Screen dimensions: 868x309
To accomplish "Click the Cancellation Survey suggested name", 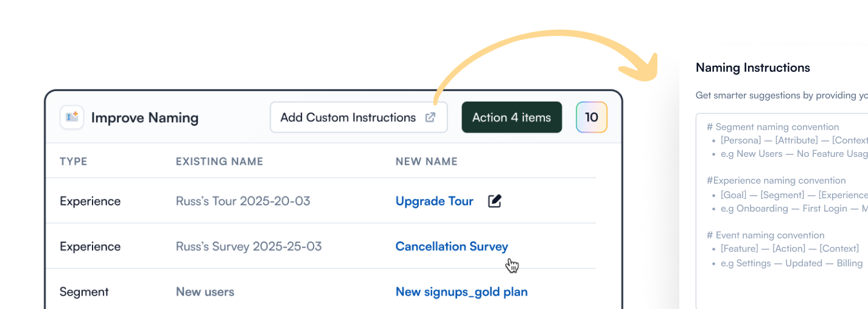I will click(x=451, y=246).
